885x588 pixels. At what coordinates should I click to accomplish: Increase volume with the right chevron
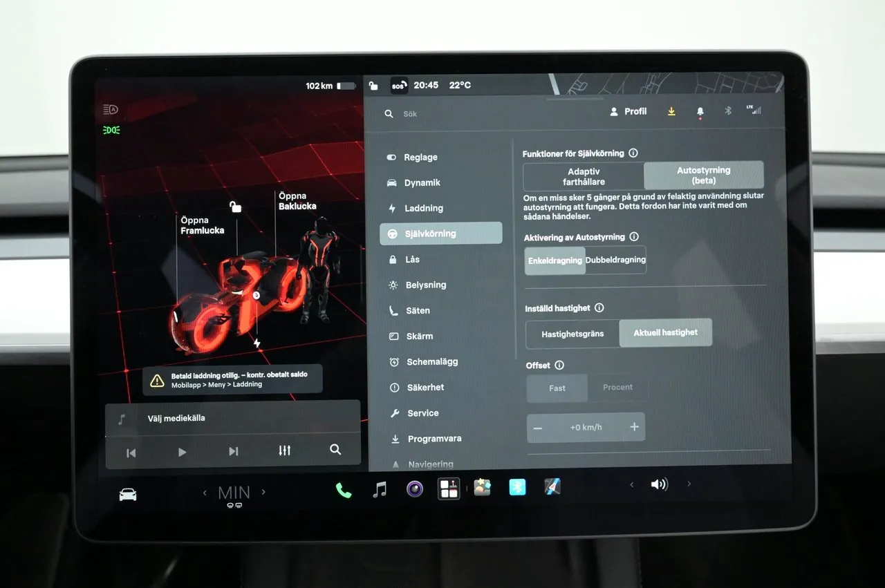pyautogui.click(x=689, y=484)
